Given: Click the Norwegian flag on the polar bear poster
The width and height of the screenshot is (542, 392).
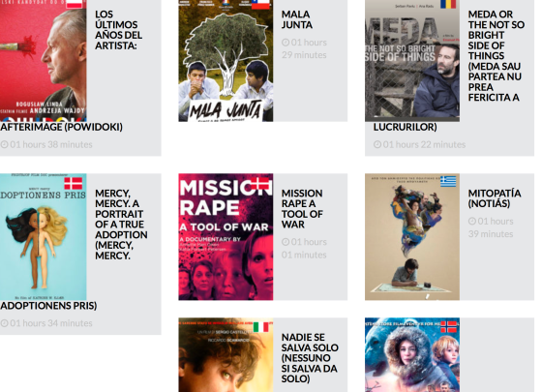Looking at the screenshot, I should point(448,327).
